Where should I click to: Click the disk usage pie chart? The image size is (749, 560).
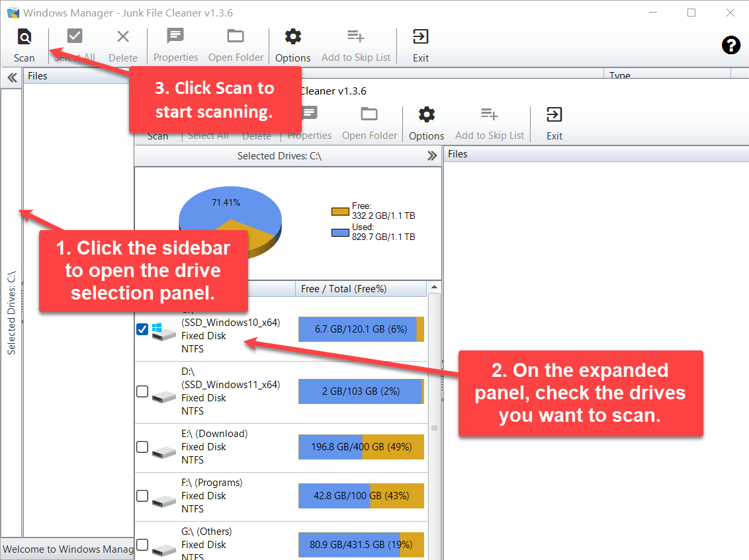click(x=230, y=222)
